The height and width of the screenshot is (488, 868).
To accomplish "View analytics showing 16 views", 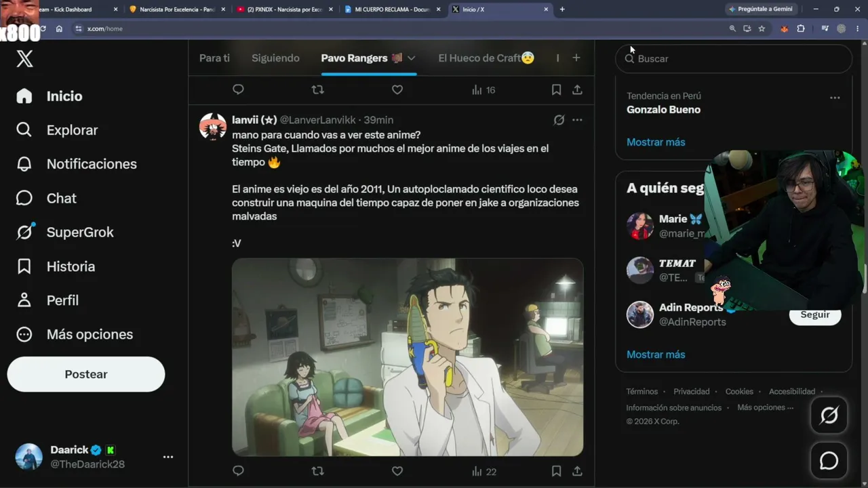I will [484, 89].
